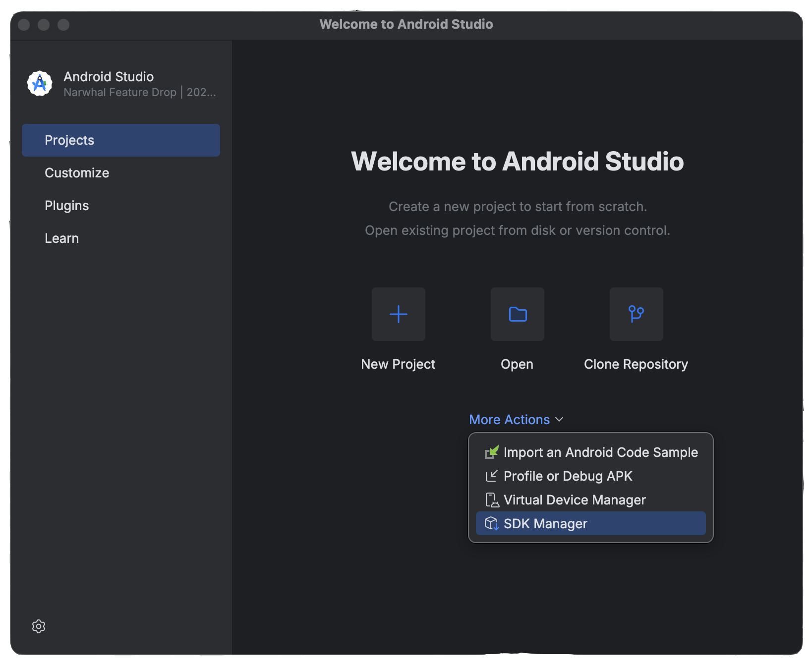This screenshot has height=668, width=812.
Task: Go to the Plugins tab
Action: 121,206
